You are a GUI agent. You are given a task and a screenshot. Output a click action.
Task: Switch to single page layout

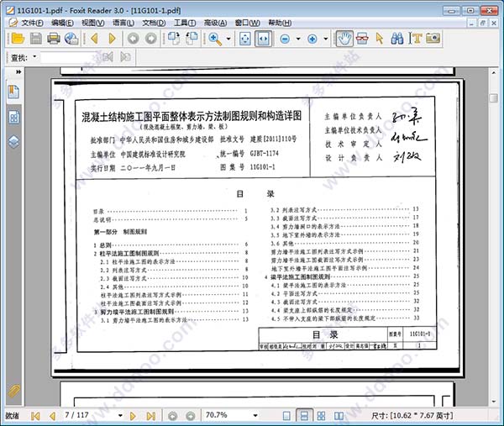(286, 416)
